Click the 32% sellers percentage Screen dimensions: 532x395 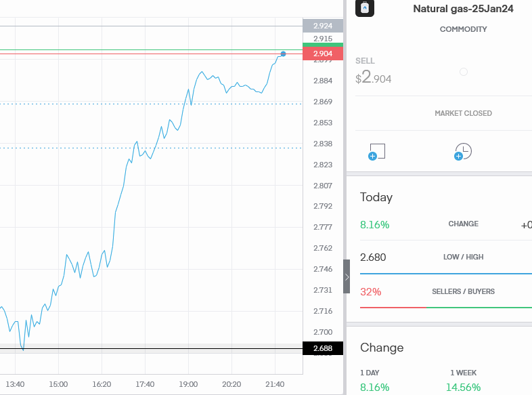(370, 292)
